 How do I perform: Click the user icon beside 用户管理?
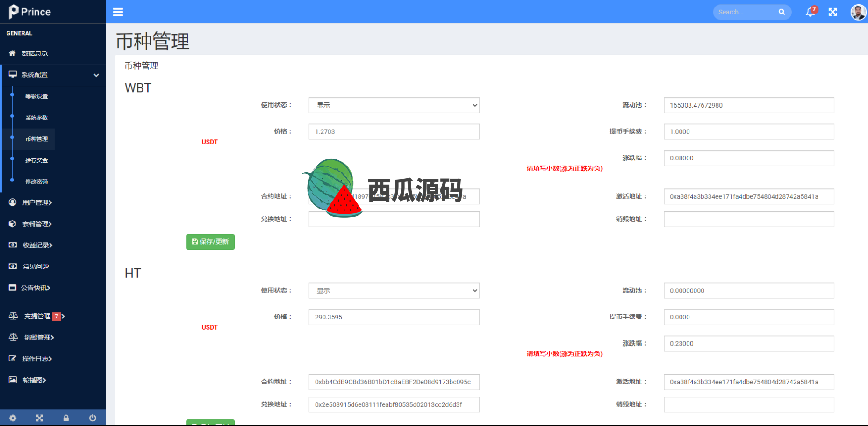coord(13,202)
